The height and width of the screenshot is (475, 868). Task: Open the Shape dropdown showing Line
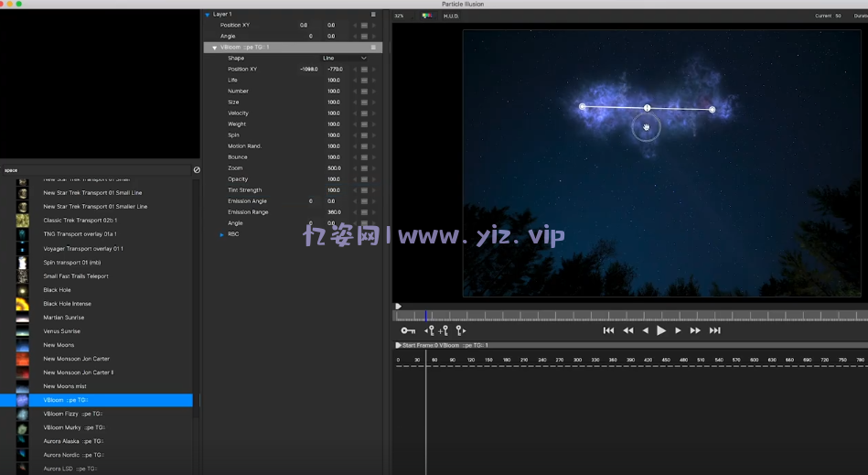(344, 59)
